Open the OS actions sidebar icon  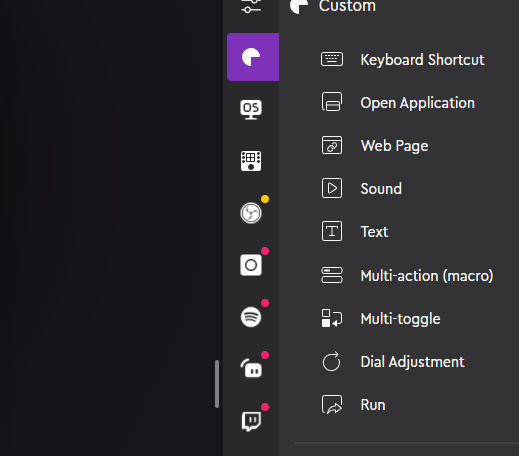click(x=251, y=109)
